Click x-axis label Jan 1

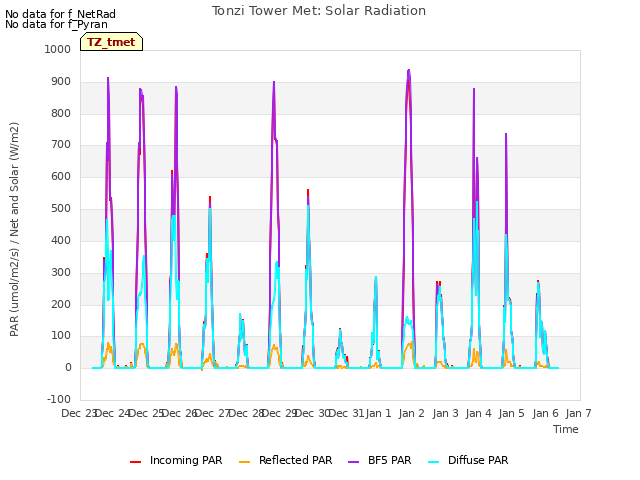[378, 413]
